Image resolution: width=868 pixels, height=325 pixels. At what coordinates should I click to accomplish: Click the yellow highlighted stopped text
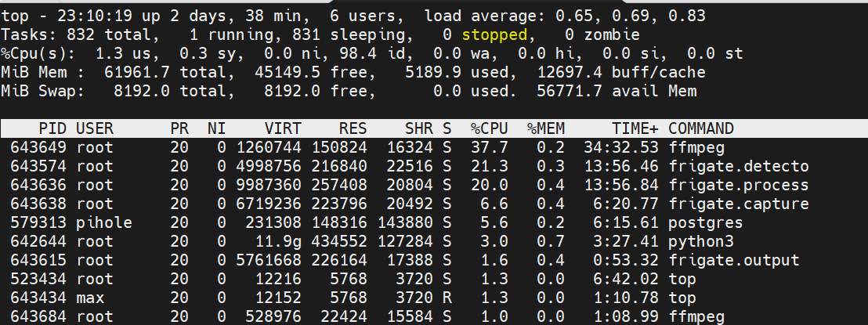pyautogui.click(x=494, y=35)
